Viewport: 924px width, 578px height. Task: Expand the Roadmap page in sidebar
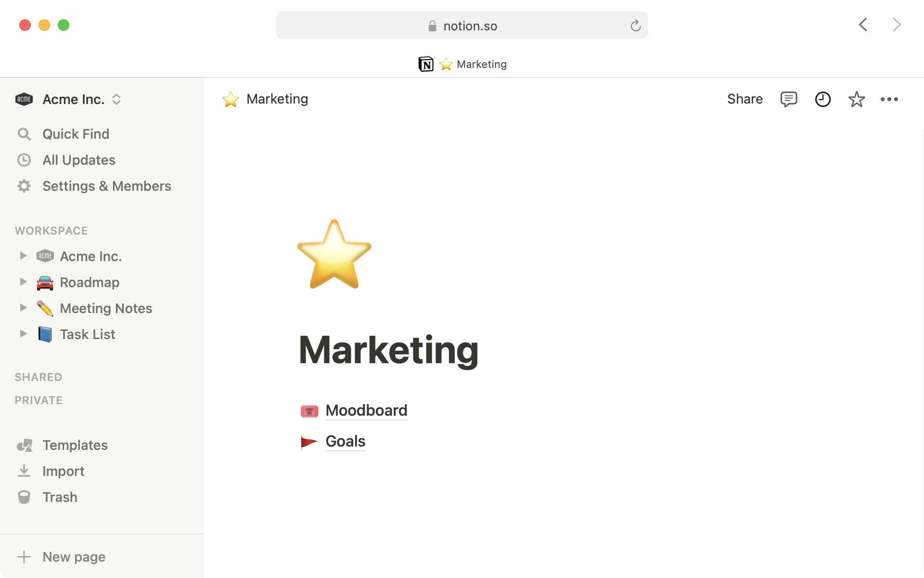[22, 282]
